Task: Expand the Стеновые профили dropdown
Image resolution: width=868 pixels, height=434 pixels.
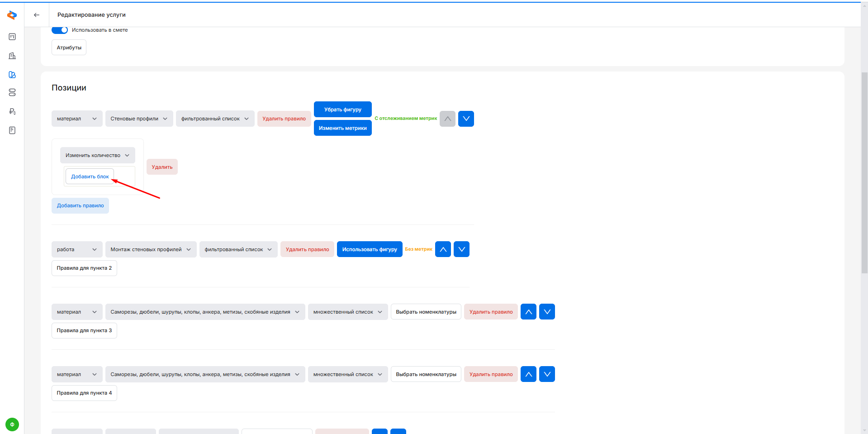Action: [139, 119]
